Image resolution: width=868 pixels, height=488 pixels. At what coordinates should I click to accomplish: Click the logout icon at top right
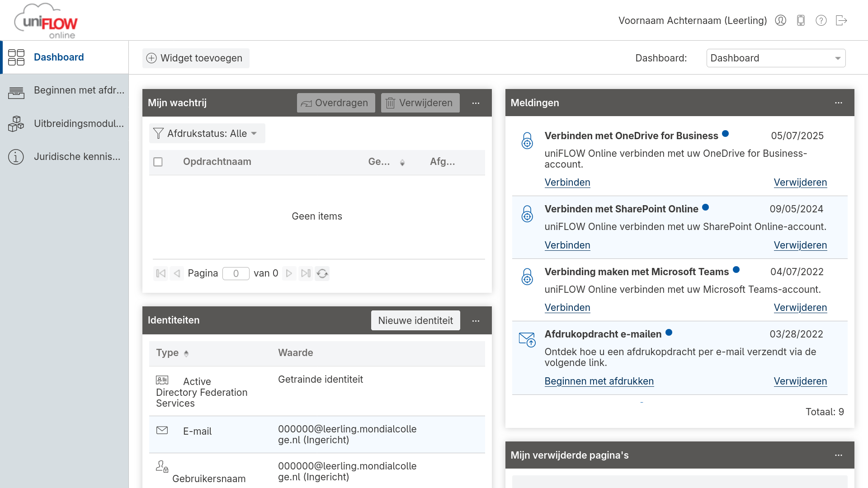click(x=841, y=20)
